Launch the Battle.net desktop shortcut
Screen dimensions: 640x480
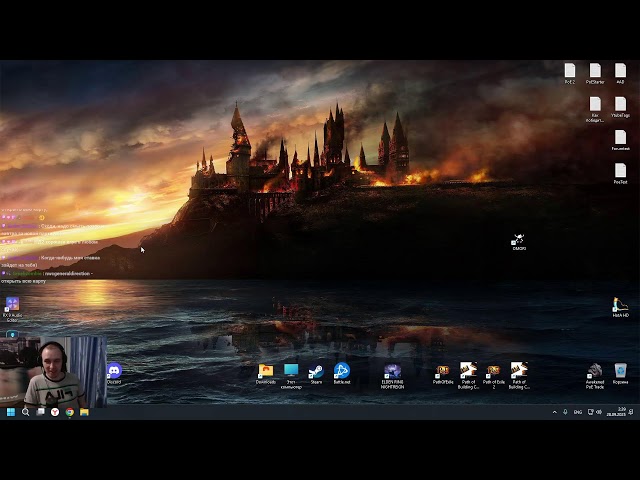(342, 373)
